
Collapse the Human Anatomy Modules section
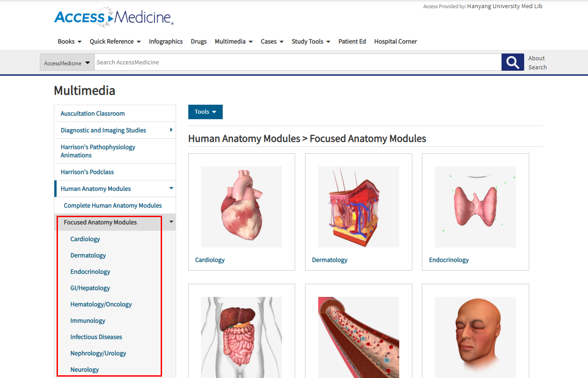point(171,189)
